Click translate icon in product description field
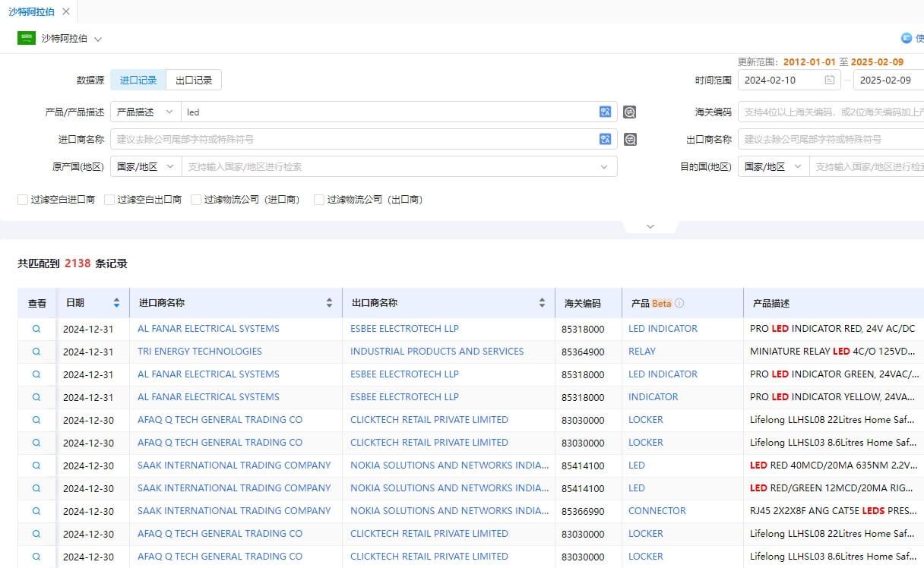This screenshot has width=924, height=568. point(606,112)
